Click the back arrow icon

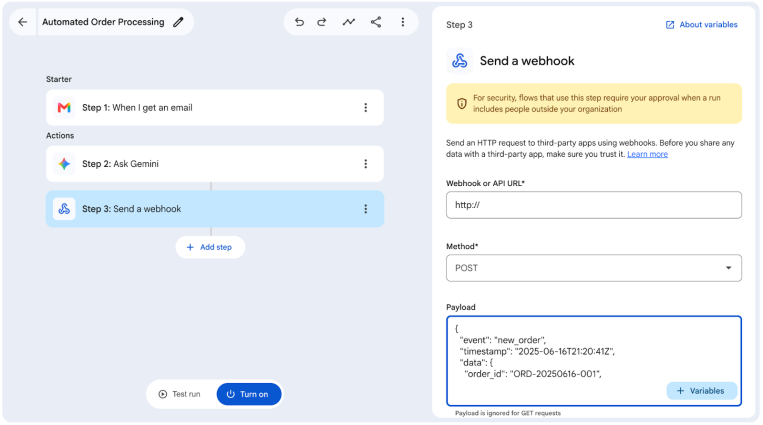(x=22, y=22)
